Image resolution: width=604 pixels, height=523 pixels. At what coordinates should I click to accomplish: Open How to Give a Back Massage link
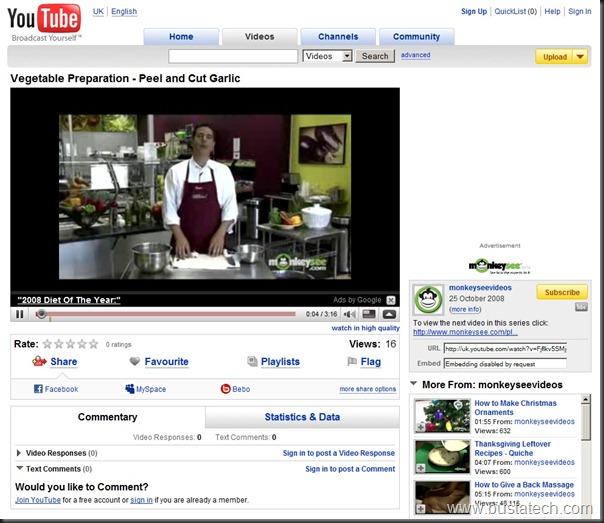pos(524,484)
